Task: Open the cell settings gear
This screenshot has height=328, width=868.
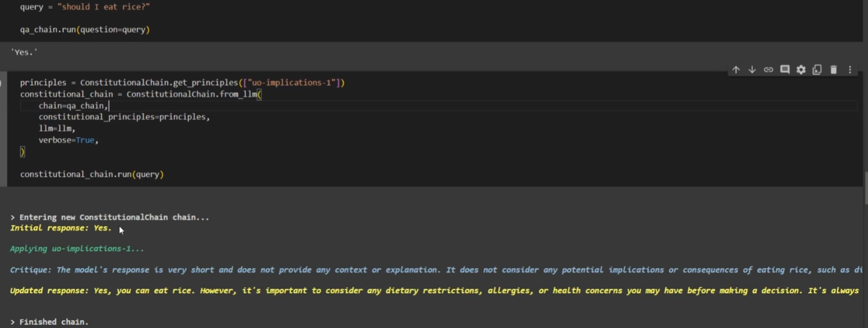Action: coord(801,69)
